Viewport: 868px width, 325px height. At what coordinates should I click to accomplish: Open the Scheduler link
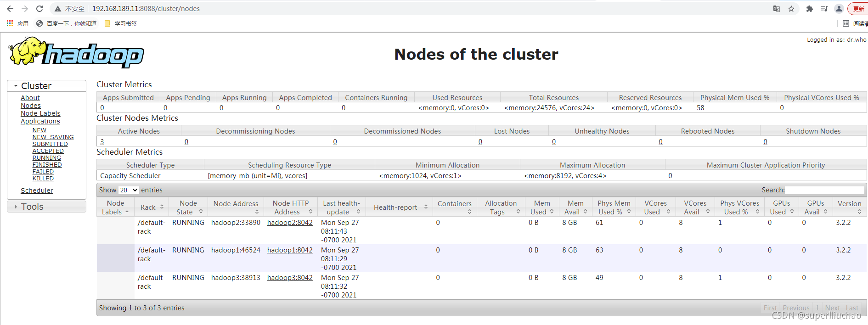(x=37, y=191)
